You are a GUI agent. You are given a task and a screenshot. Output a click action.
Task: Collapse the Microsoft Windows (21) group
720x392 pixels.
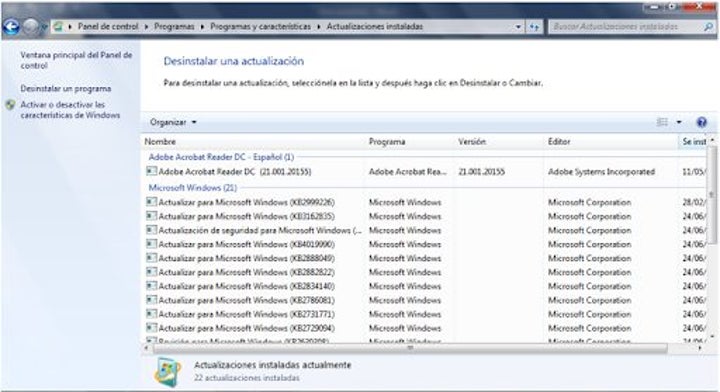pyautogui.click(x=193, y=187)
